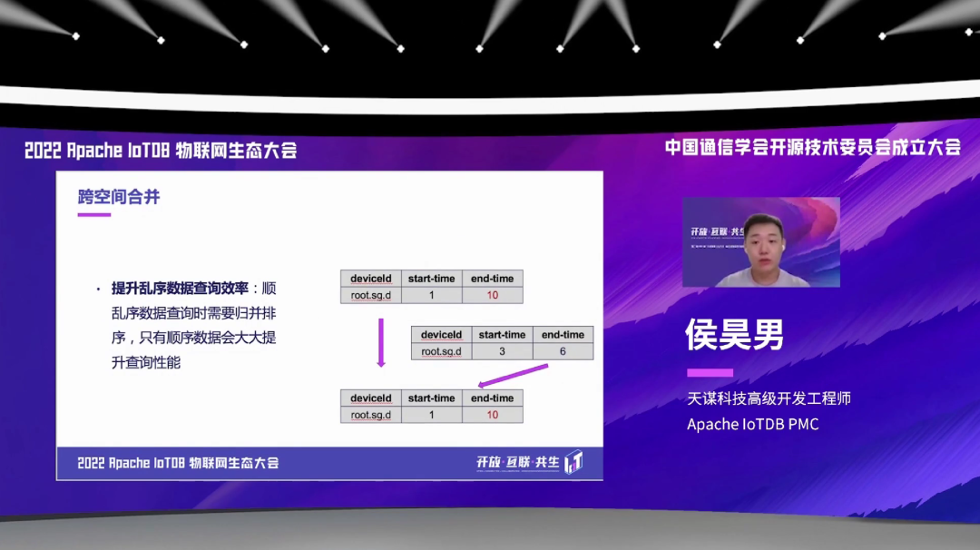The height and width of the screenshot is (550, 980).
Task: Click the slogan 开放·互联·共生 in the slide footer
Action: (x=517, y=463)
